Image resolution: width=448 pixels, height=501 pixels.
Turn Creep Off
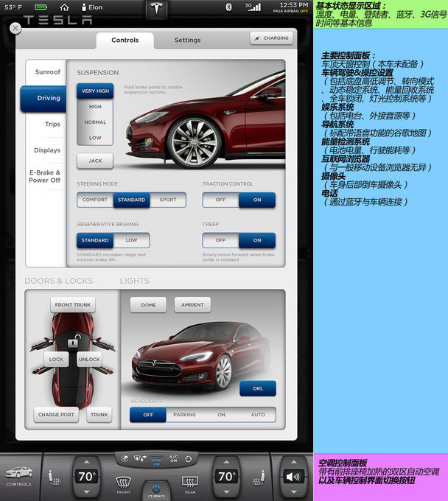click(x=220, y=240)
